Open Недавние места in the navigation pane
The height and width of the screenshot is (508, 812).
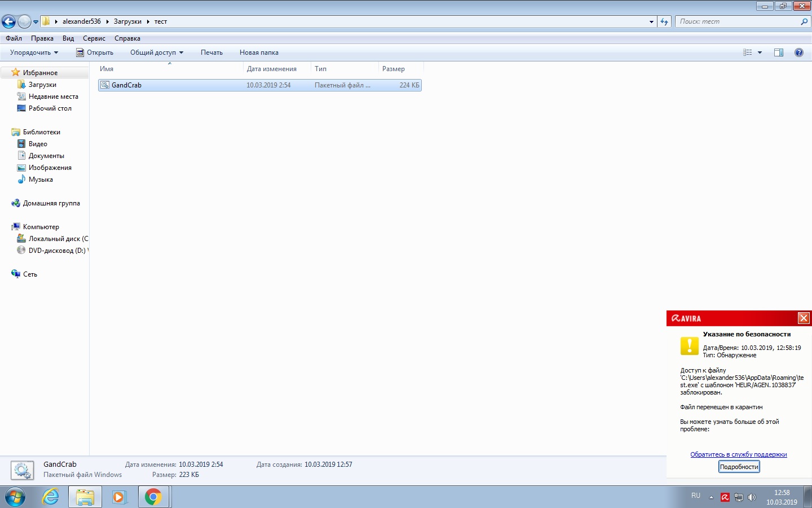[x=53, y=97]
